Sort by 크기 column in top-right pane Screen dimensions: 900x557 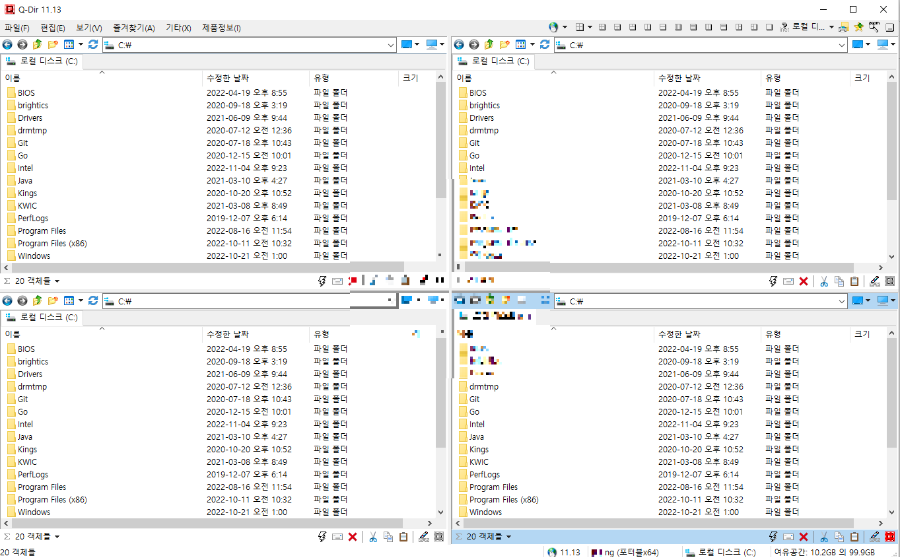(868, 78)
